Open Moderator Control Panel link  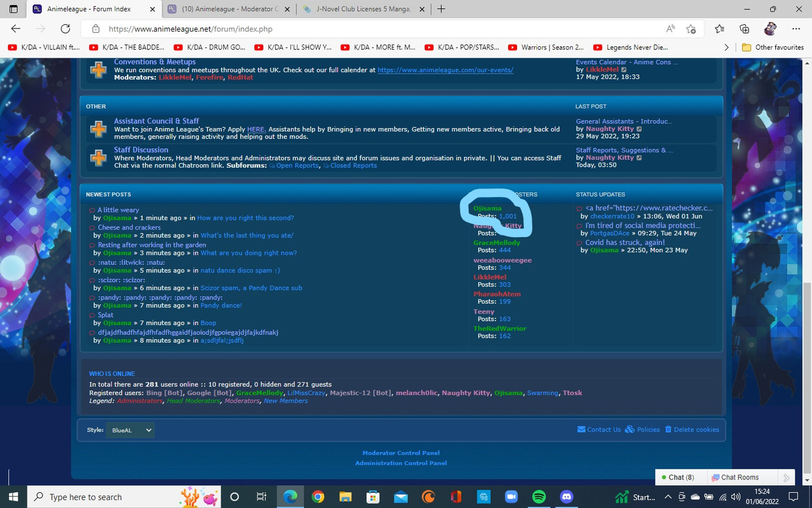[401, 453]
